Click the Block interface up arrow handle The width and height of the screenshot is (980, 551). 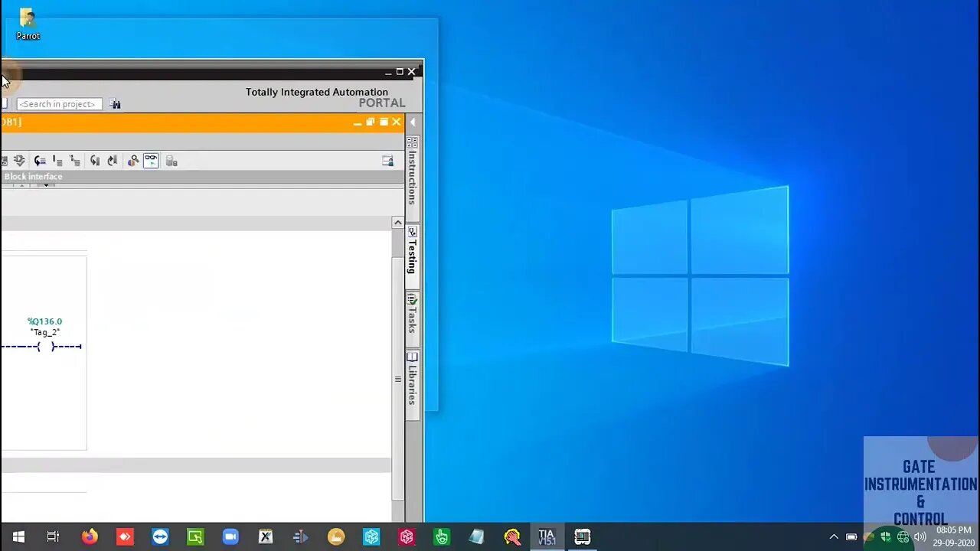(x=22, y=185)
